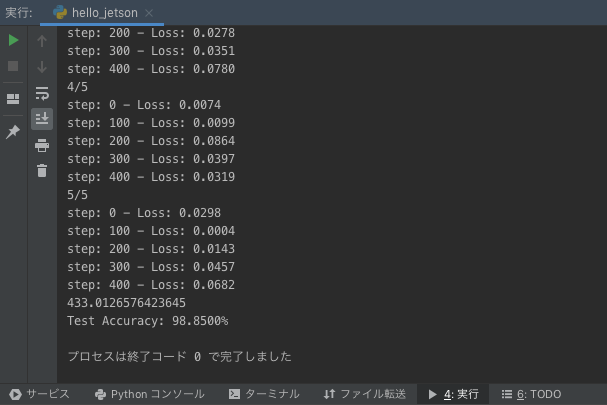This screenshot has width=607, height=405.
Task: Open the ターミナル tool window
Action: pos(264,394)
